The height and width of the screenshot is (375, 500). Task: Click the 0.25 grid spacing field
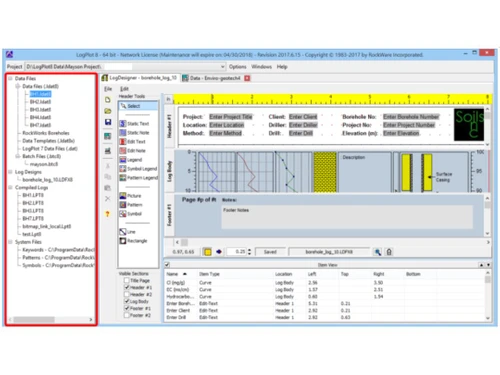(x=237, y=252)
